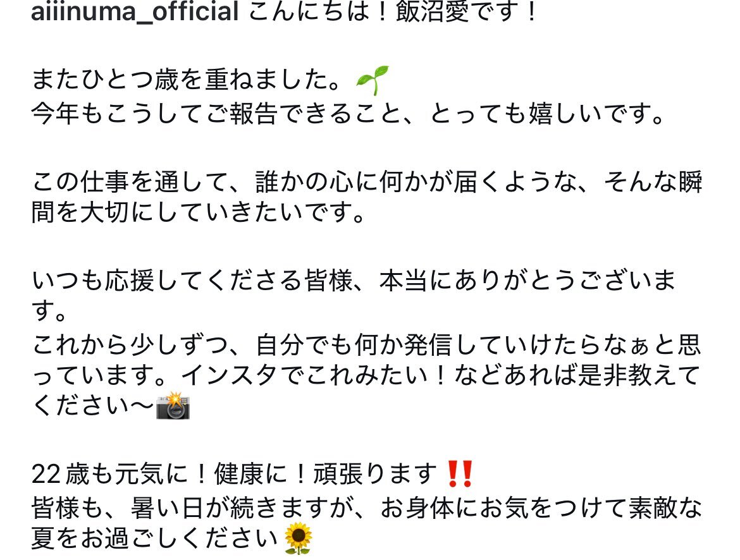Click the sunflower emoji
Screen dimensions: 740x560
click(299, 539)
